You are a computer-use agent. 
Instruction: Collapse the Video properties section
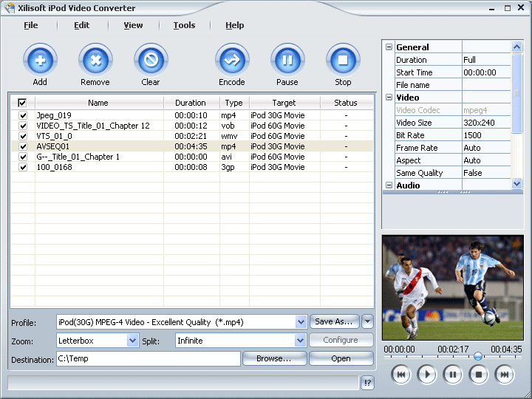(x=389, y=98)
